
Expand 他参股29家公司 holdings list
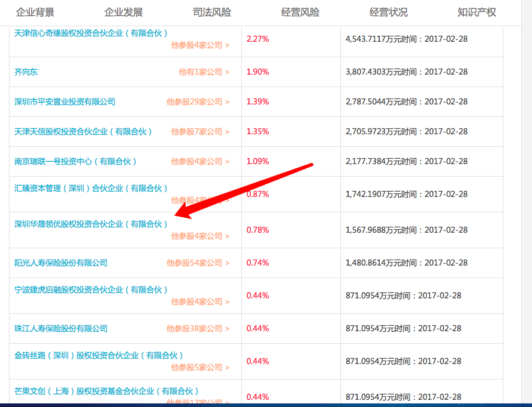click(198, 101)
